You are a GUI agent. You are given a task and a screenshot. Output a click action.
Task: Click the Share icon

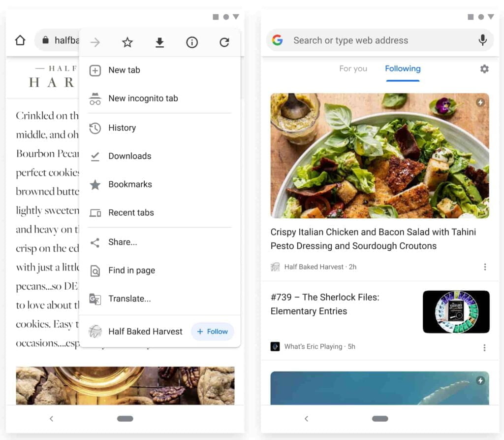(x=95, y=242)
